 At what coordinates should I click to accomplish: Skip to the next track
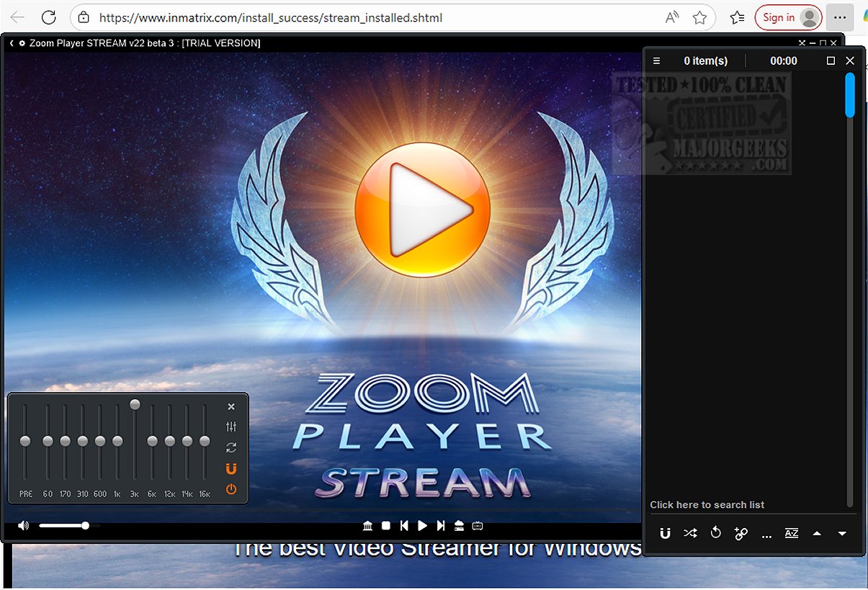pyautogui.click(x=441, y=526)
